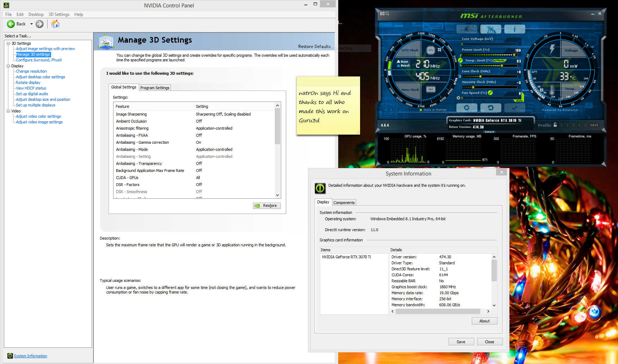Adjust the Memory Clock slider
The height and width of the screenshot is (364, 618).
click(489, 87)
